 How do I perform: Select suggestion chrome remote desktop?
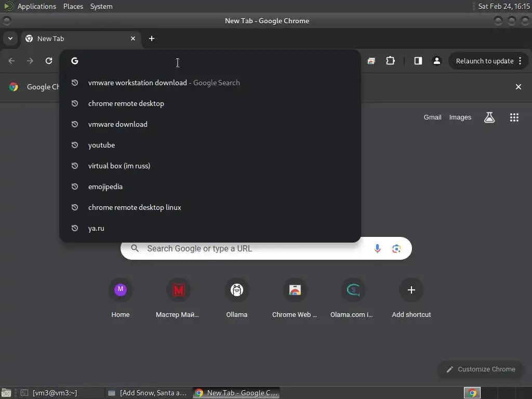click(210, 103)
